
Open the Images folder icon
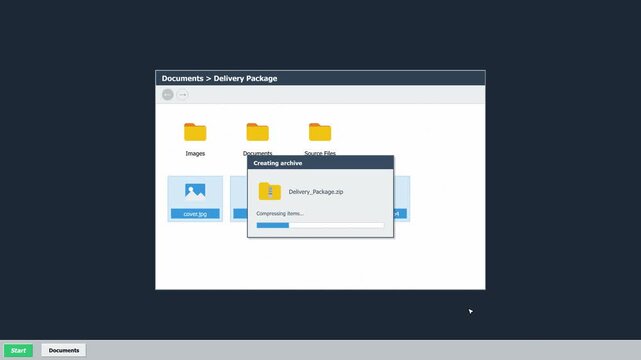point(195,132)
